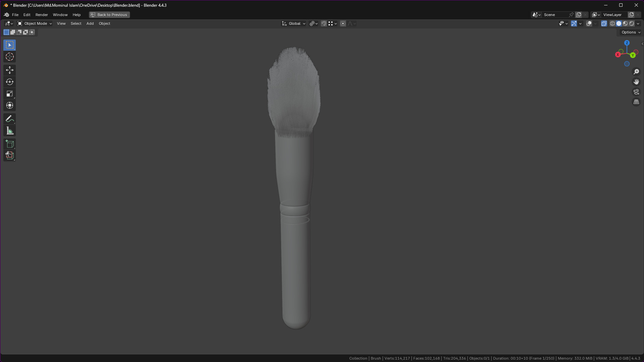This screenshot has width=644, height=362.
Task: Open the Render menu
Action: (x=42, y=15)
